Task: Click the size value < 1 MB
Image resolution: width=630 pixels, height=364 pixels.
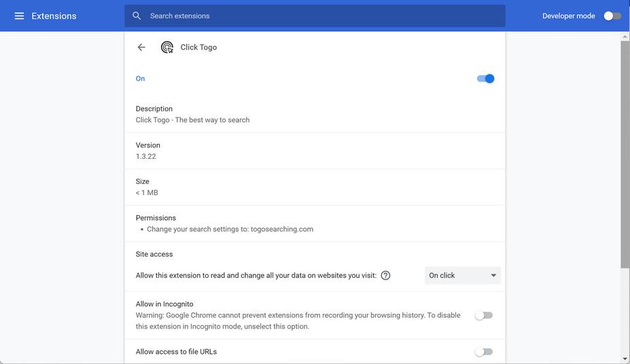Action: [147, 193]
